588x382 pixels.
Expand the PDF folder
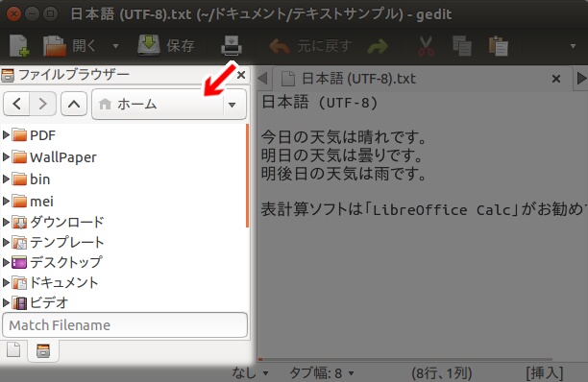(x=6, y=134)
